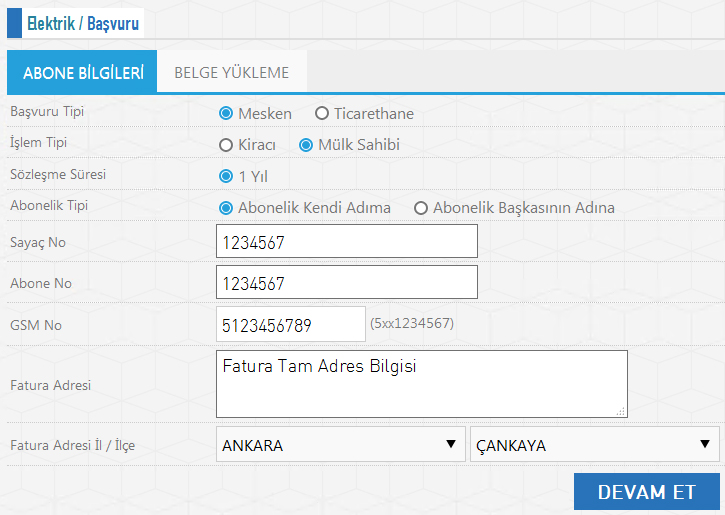This screenshot has width=725, height=515.
Task: Select Kiracı option
Action: click(x=226, y=145)
